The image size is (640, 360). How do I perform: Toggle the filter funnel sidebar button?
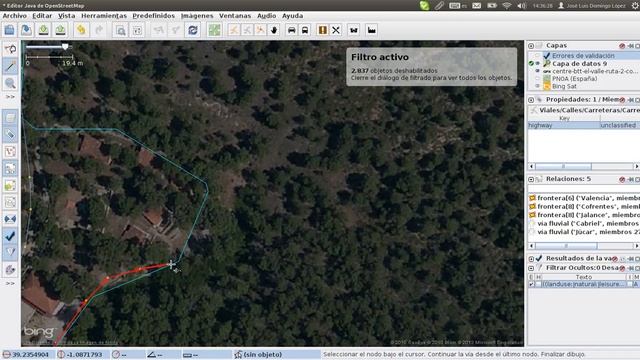pos(10,252)
